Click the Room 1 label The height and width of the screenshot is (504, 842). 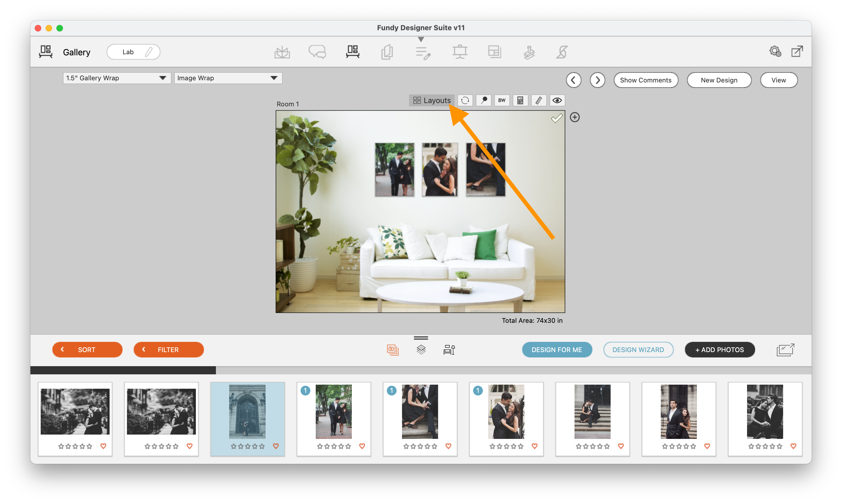coord(288,104)
